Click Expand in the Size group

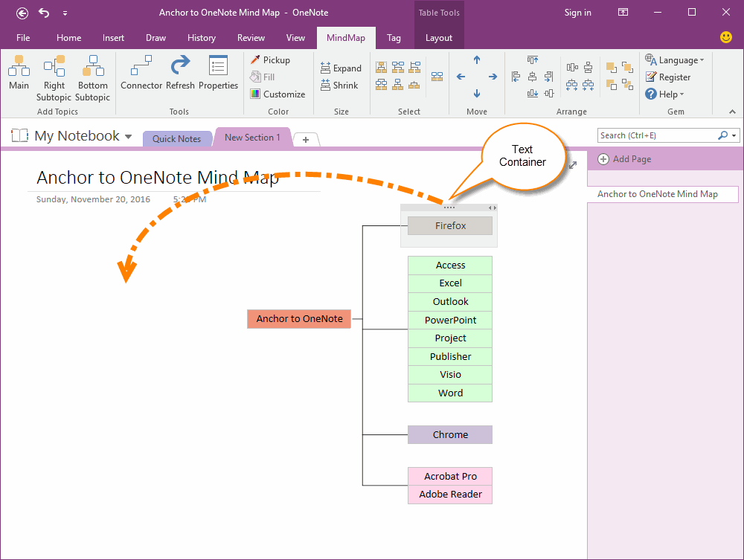pos(341,68)
